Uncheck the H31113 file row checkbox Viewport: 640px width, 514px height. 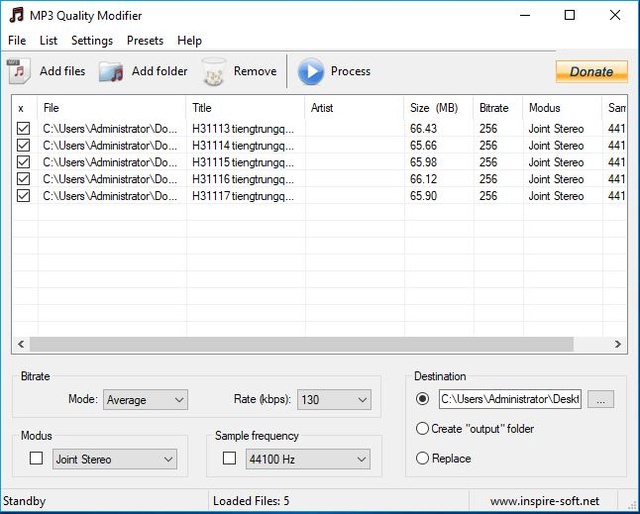point(23,129)
